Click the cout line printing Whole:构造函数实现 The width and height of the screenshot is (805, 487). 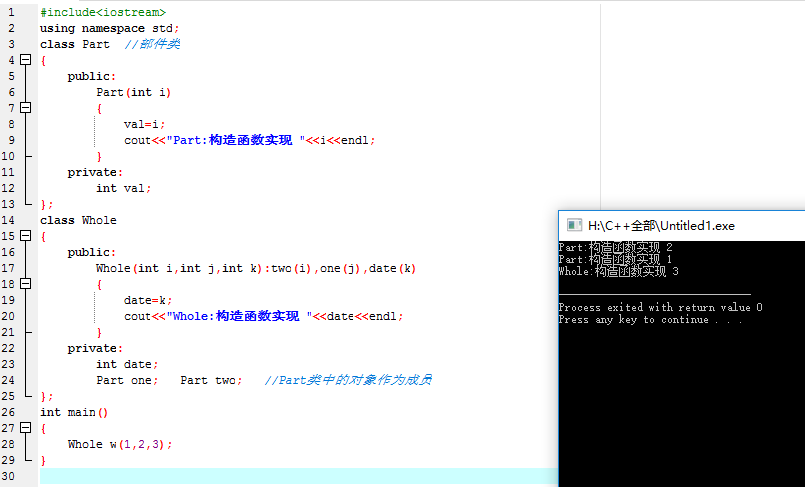click(263, 316)
